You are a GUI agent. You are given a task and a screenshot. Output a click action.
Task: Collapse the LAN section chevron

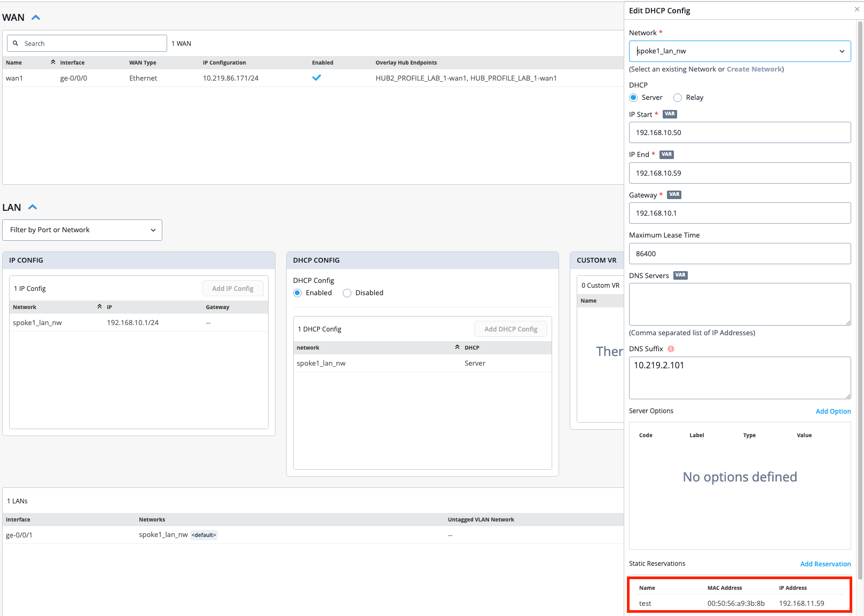33,207
